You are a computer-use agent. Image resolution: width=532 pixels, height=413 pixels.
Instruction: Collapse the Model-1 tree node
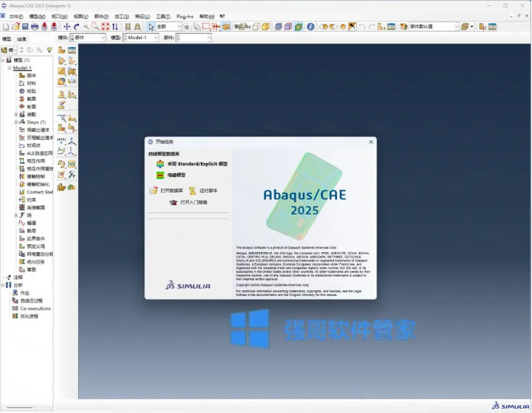coord(9,68)
